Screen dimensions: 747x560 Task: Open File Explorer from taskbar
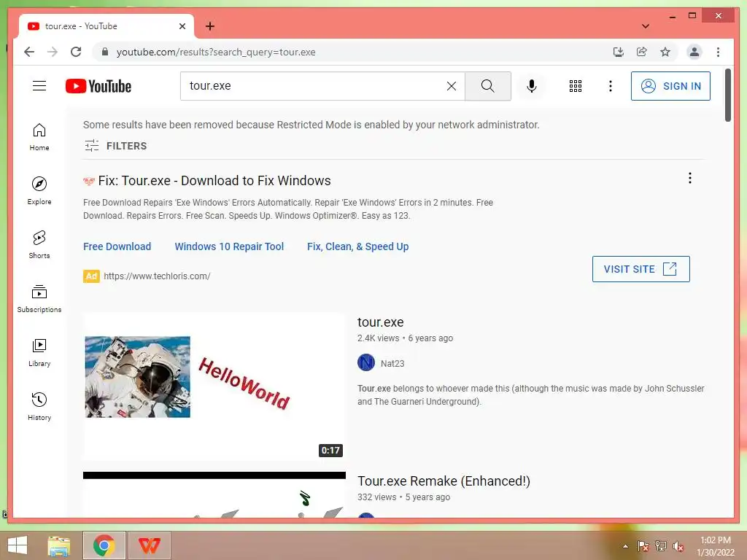pyautogui.click(x=58, y=545)
